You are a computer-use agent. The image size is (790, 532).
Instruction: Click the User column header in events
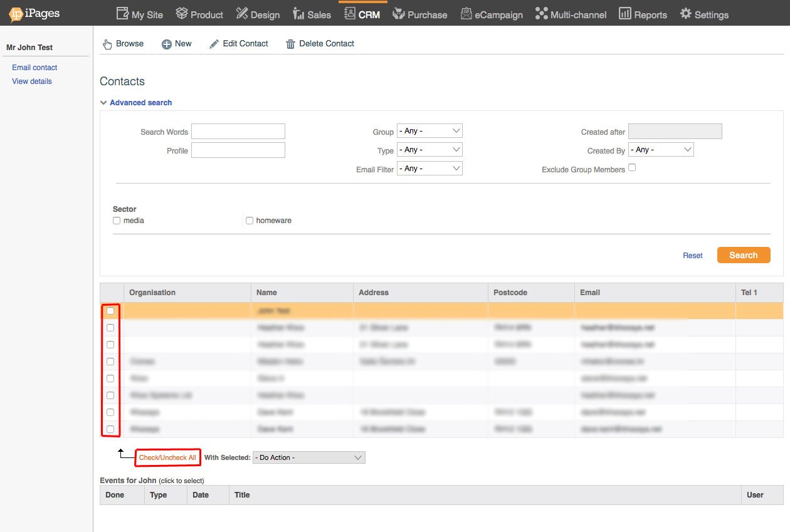762,495
